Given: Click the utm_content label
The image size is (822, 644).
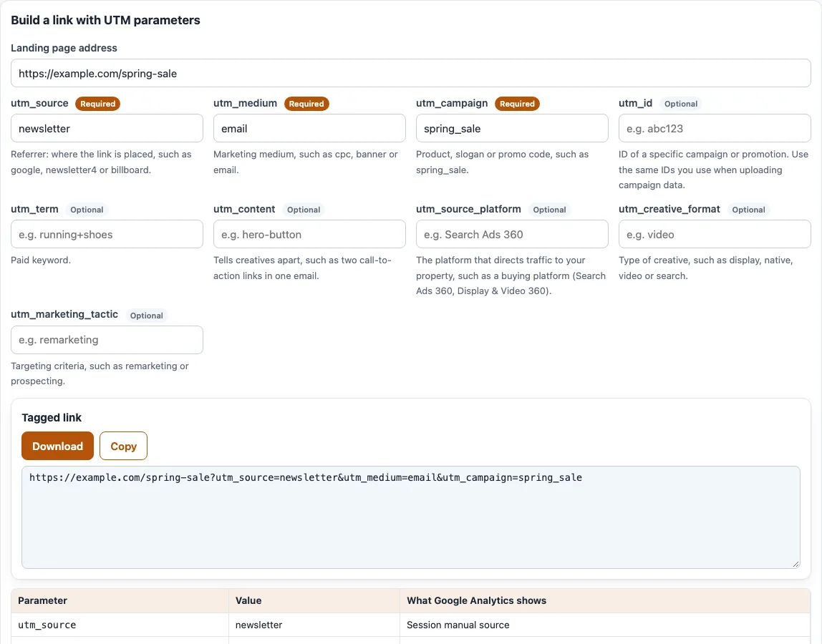Looking at the screenshot, I should 244,209.
